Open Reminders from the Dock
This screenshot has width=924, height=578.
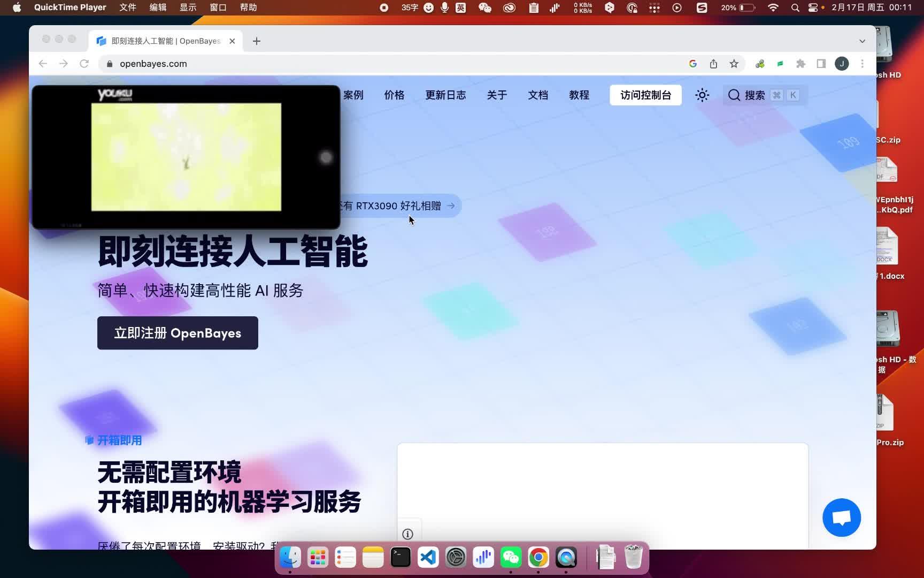pyautogui.click(x=345, y=558)
